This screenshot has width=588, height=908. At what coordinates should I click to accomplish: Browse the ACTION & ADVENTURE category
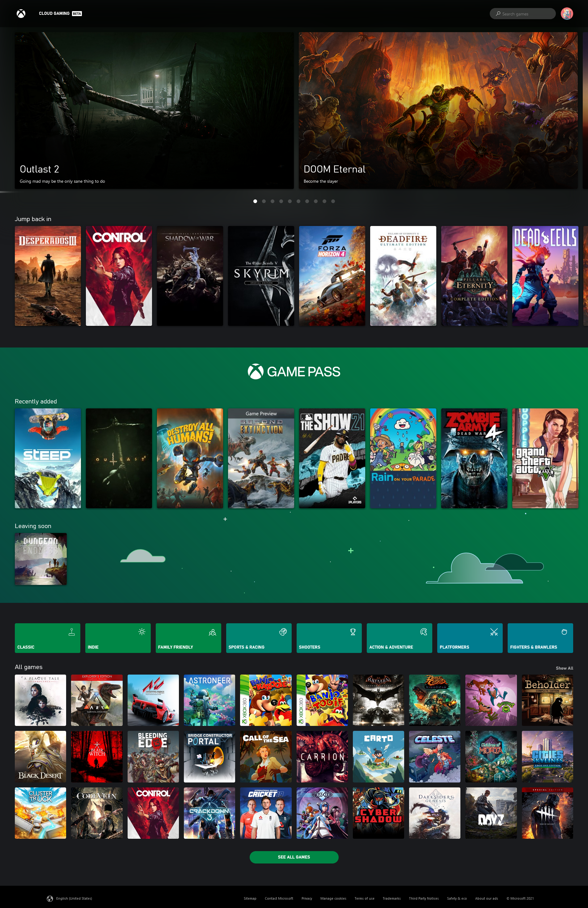(400, 638)
